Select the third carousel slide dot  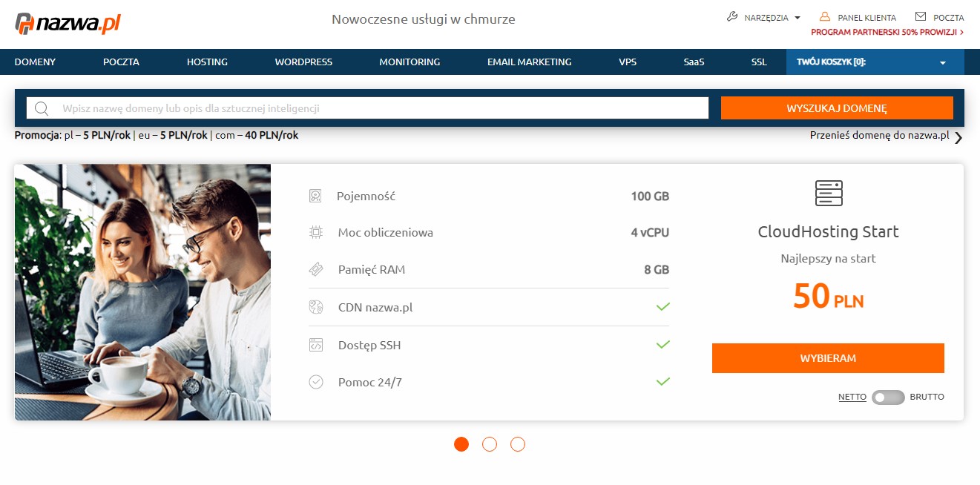518,444
